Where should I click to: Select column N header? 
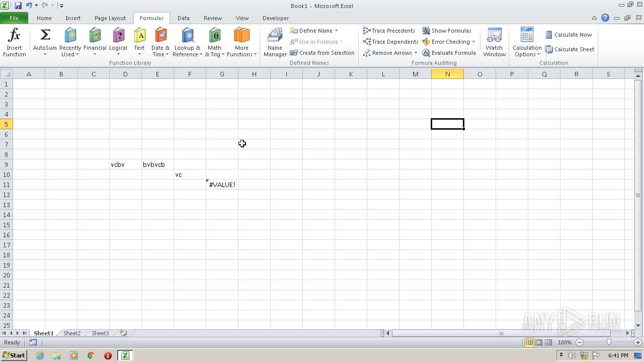click(x=447, y=74)
